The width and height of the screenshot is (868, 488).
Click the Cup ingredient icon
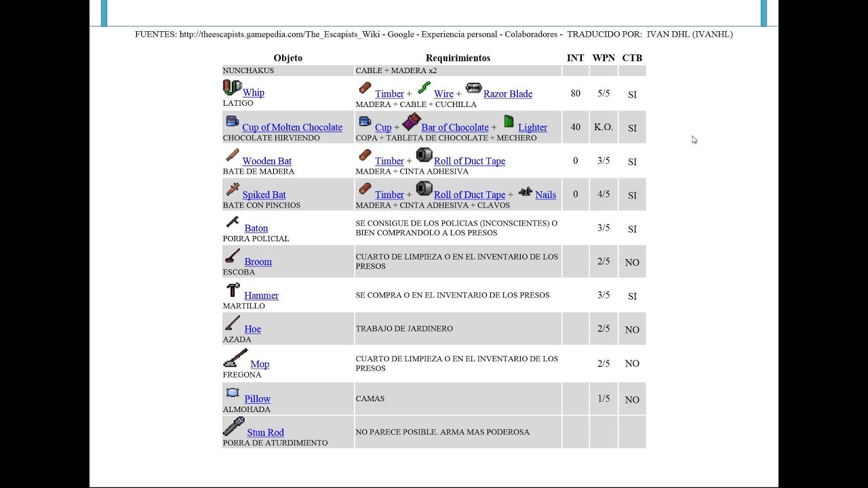point(365,122)
